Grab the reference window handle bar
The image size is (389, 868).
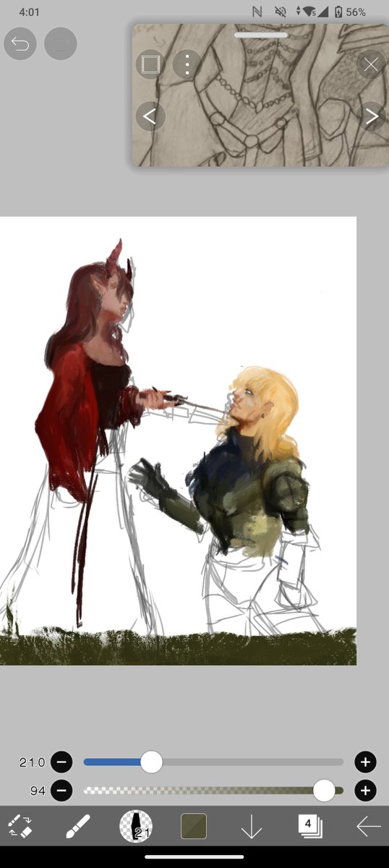point(260,34)
